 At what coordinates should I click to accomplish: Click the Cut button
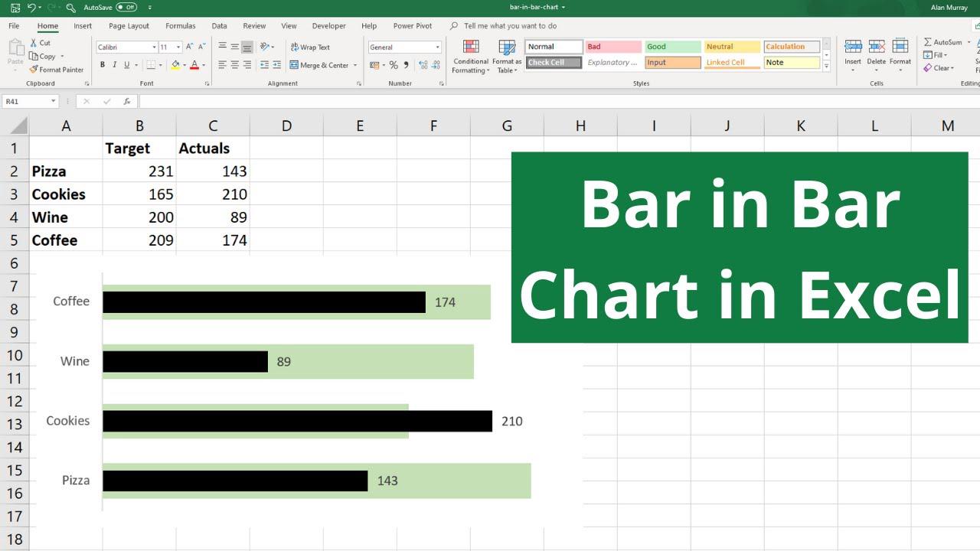pyautogui.click(x=40, y=43)
